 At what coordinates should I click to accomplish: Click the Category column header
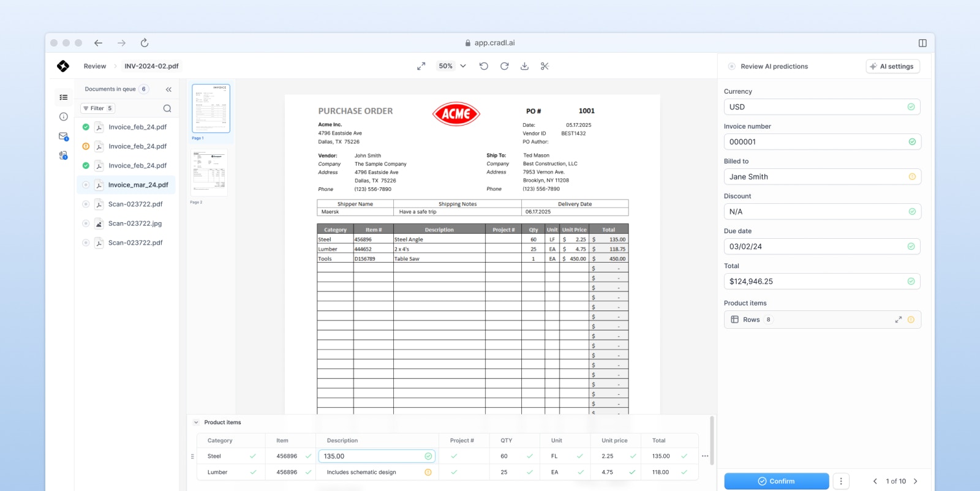coord(220,440)
